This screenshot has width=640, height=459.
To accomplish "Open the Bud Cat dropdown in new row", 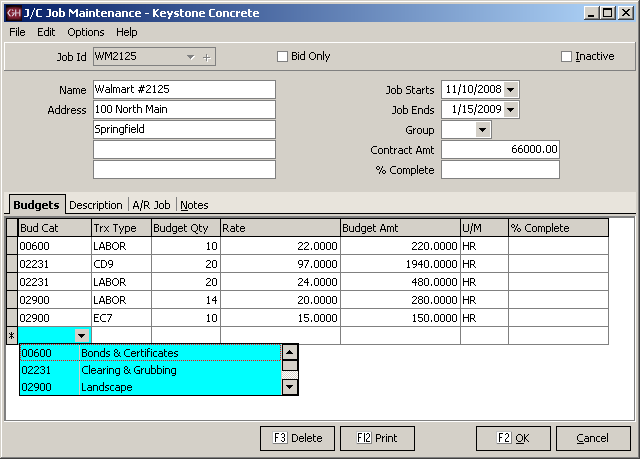I will tap(80, 336).
